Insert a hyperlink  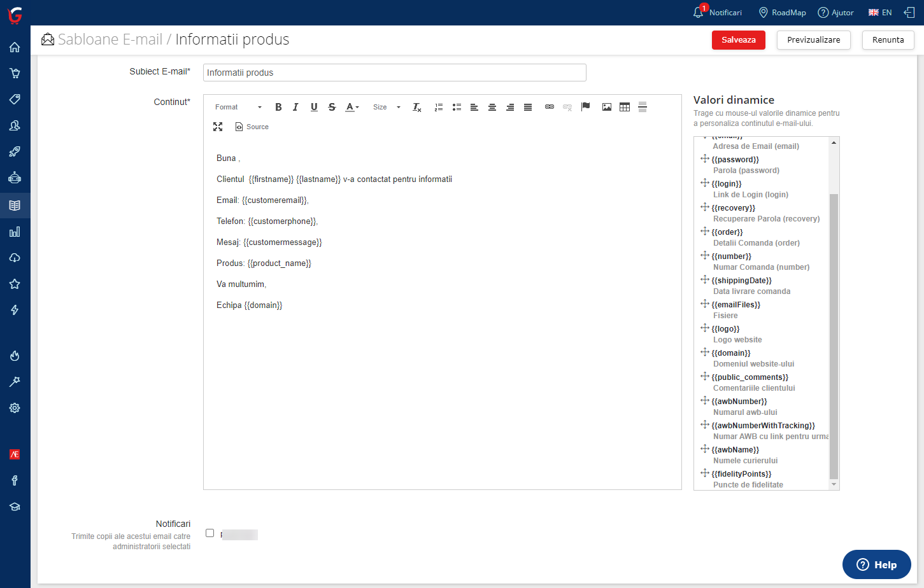pyautogui.click(x=550, y=107)
